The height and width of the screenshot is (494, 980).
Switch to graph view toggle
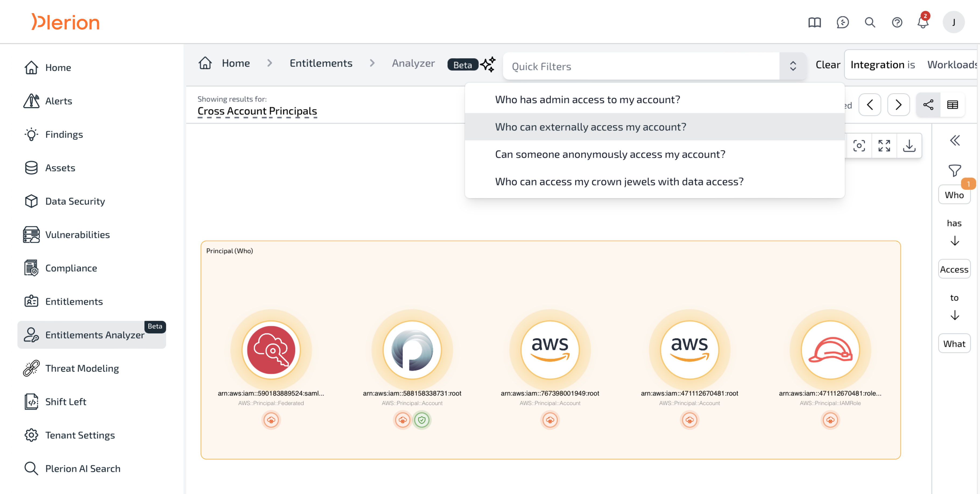click(928, 105)
